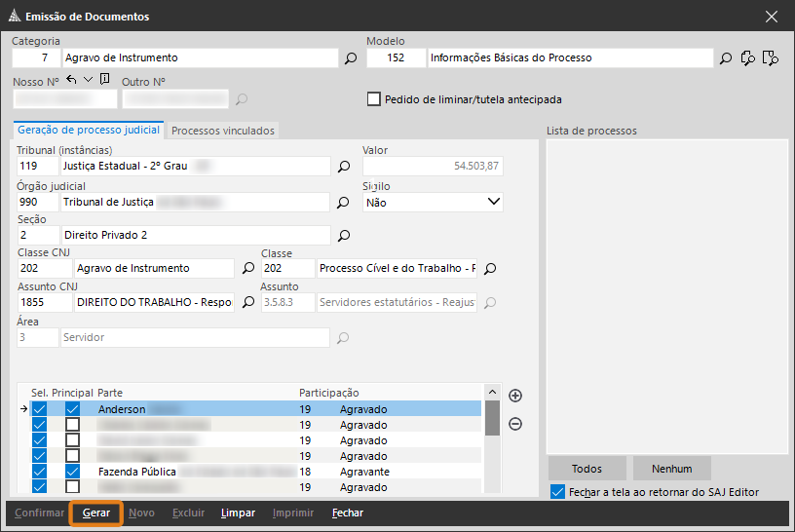Screen dimensions: 795x532
Task: Expand the Sigilo dropdown
Action: point(492,203)
